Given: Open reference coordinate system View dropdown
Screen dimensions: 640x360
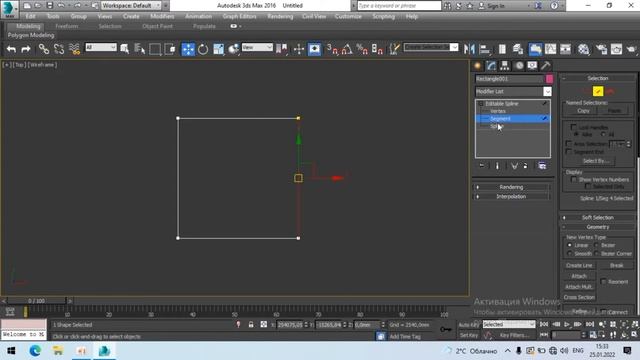Looking at the screenshot, I should click(x=257, y=47).
